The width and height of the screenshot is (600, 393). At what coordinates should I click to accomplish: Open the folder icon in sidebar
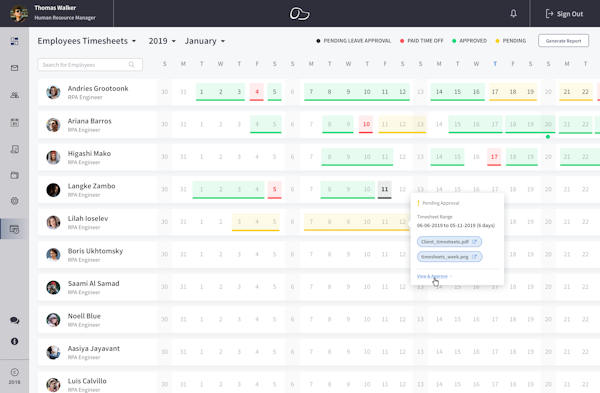click(15, 175)
